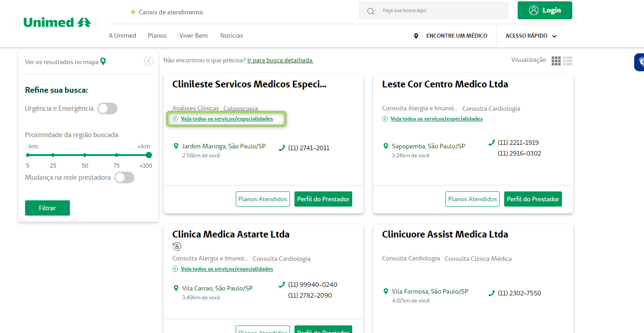The image size is (644, 333).
Task: Click the provider change icon under Clinica Medica Astarte
Action: 177,246
